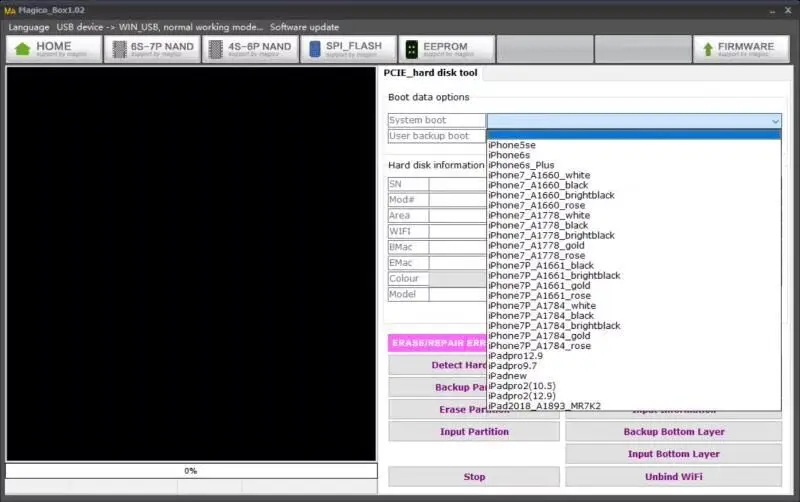Screen dimensions: 800x502
Task: Click Backup Bottom Layer button
Action: pyautogui.click(x=673, y=432)
